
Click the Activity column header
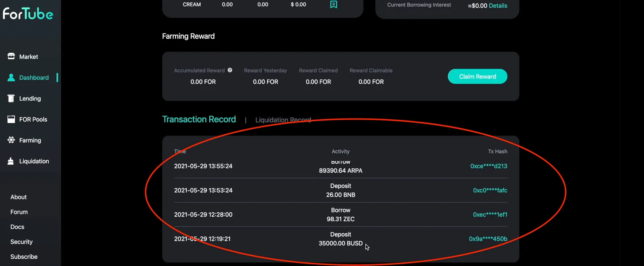(x=341, y=152)
